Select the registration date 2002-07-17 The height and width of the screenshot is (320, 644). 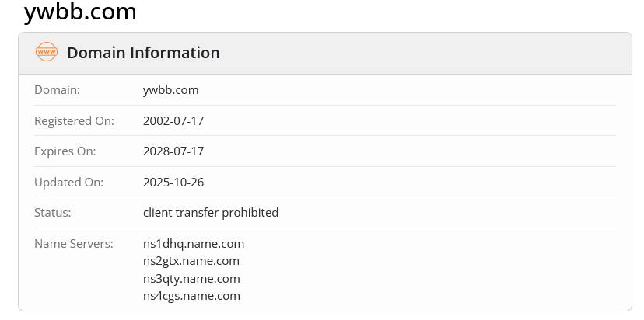(173, 121)
